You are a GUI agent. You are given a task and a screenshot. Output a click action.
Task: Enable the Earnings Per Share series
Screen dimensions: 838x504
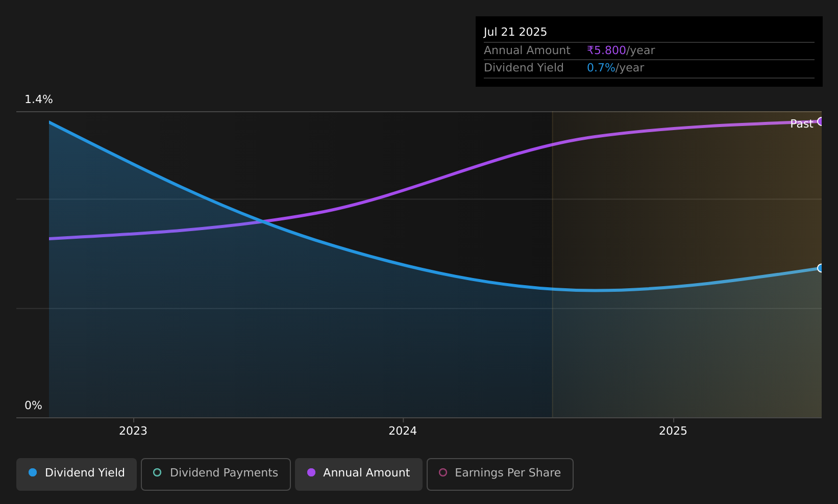coord(500,474)
